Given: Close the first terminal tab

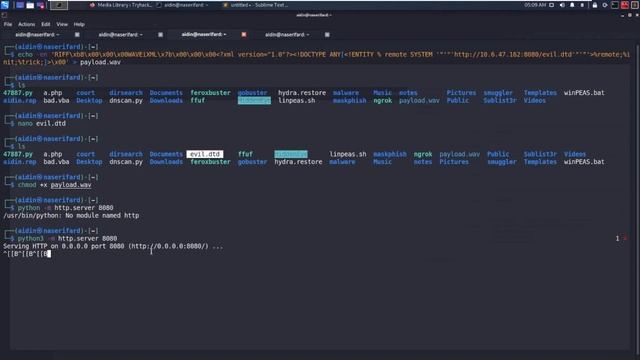Looking at the screenshot, I should [77, 35].
